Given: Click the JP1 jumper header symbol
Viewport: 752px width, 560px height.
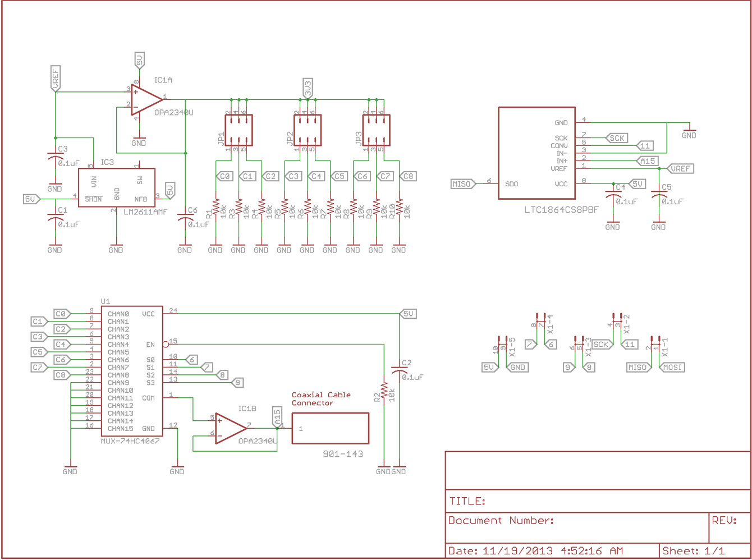Looking at the screenshot, I should pos(240,129).
